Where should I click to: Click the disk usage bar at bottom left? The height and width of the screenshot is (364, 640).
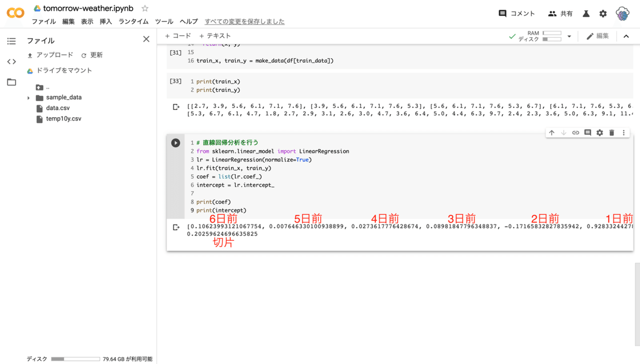click(x=75, y=359)
